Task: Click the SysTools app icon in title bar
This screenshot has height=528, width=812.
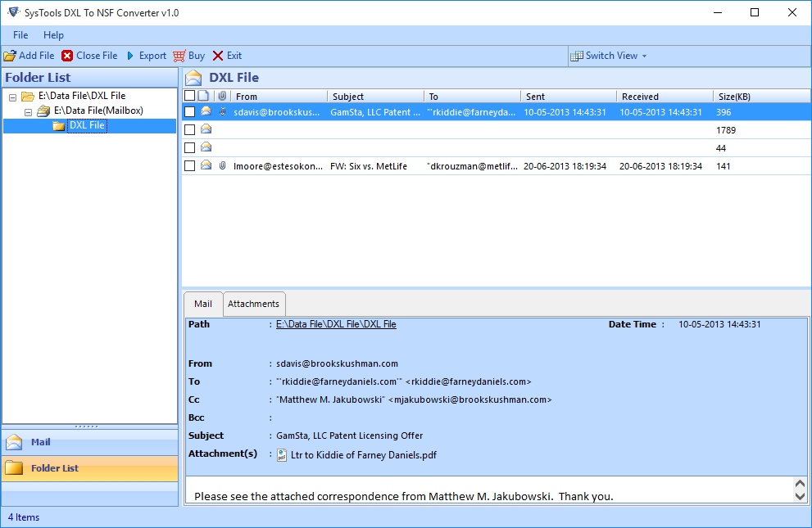Action: pyautogui.click(x=13, y=12)
